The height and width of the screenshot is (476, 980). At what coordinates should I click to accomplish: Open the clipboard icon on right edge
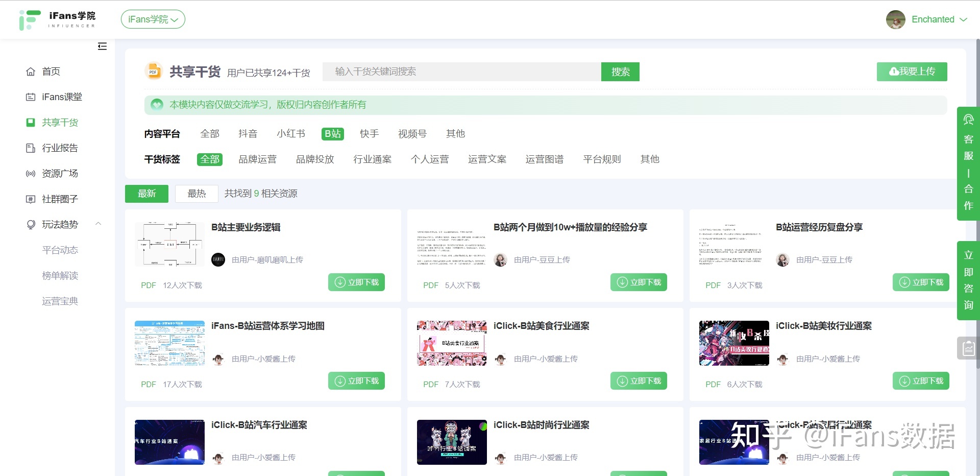pos(968,348)
